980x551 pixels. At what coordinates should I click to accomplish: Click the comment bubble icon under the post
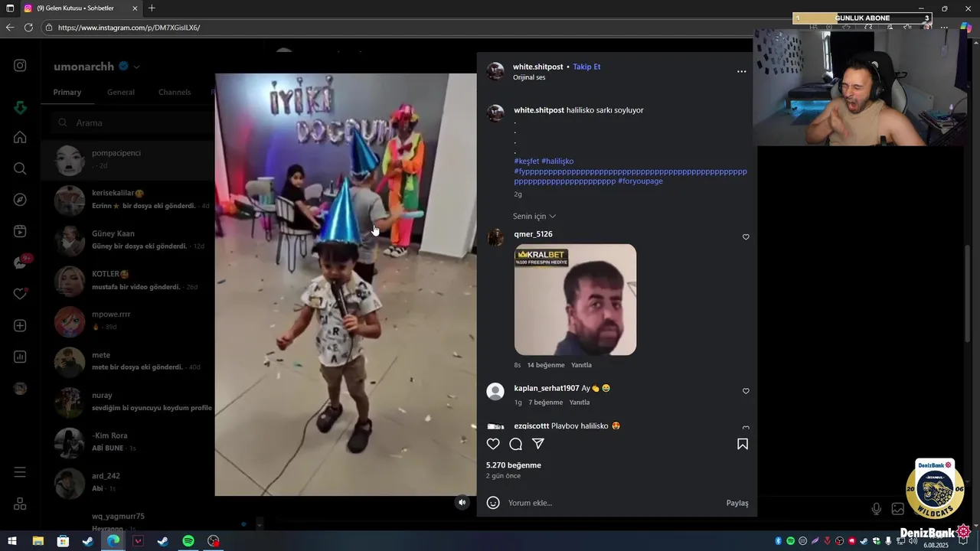(x=515, y=444)
